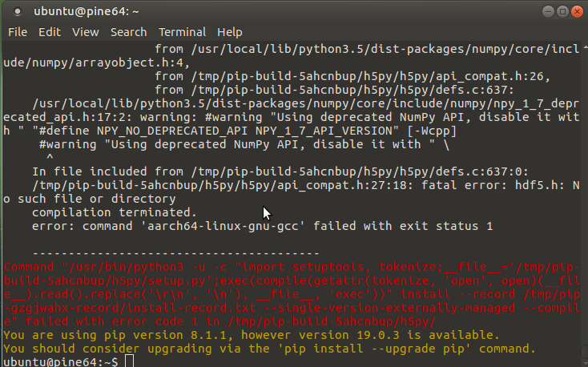Open the Help menu
The image size is (588, 367).
coord(230,32)
